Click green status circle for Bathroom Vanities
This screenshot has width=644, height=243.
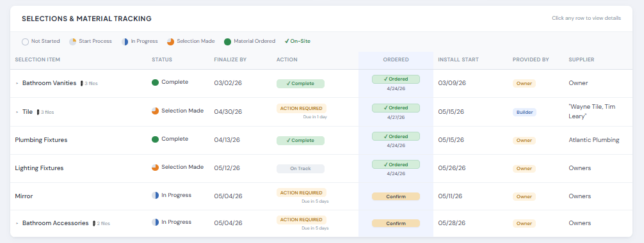click(156, 82)
